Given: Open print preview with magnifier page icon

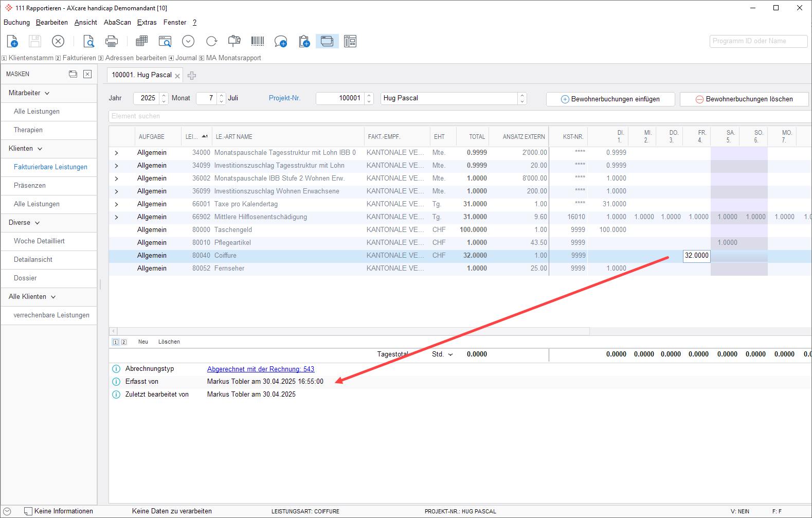Looking at the screenshot, I should coord(88,41).
